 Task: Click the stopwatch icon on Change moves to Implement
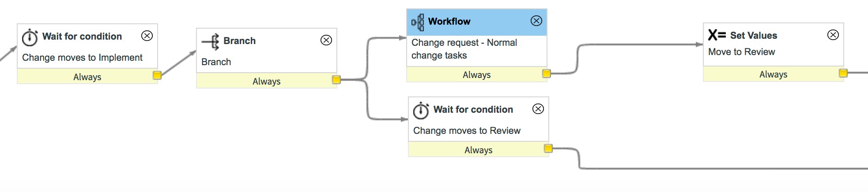[30, 37]
